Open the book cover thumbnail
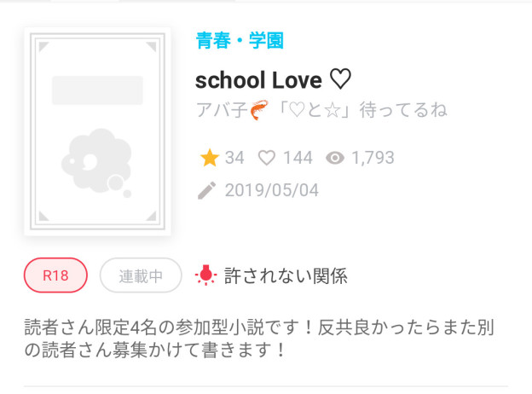The width and height of the screenshot is (532, 394). tap(97, 131)
